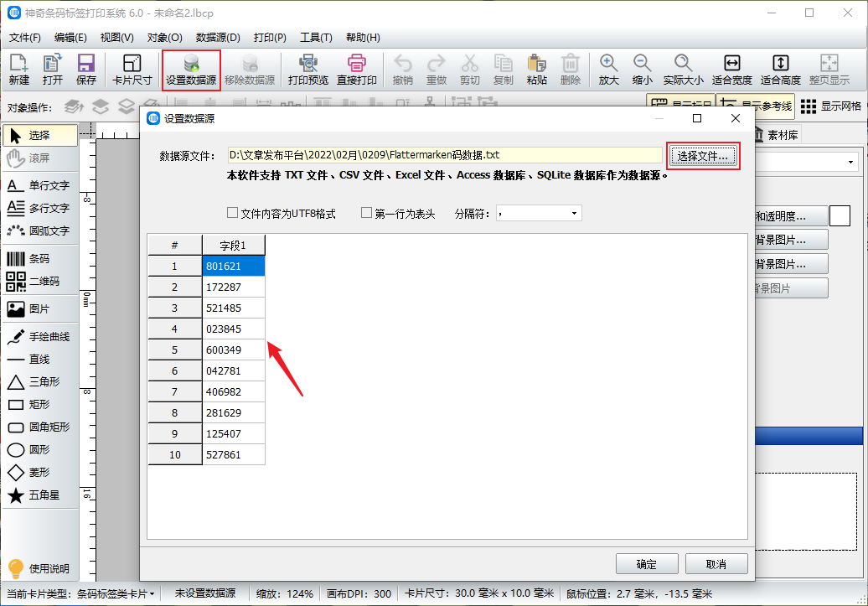868x606 pixels.
Task: Click the 复制 copy icon
Action: click(x=504, y=70)
